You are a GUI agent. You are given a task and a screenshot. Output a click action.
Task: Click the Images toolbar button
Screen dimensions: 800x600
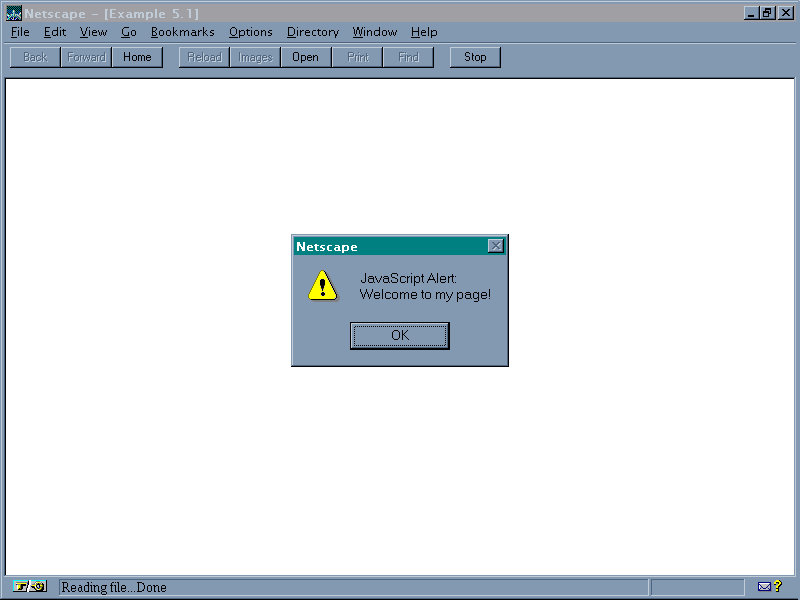pyautogui.click(x=255, y=57)
